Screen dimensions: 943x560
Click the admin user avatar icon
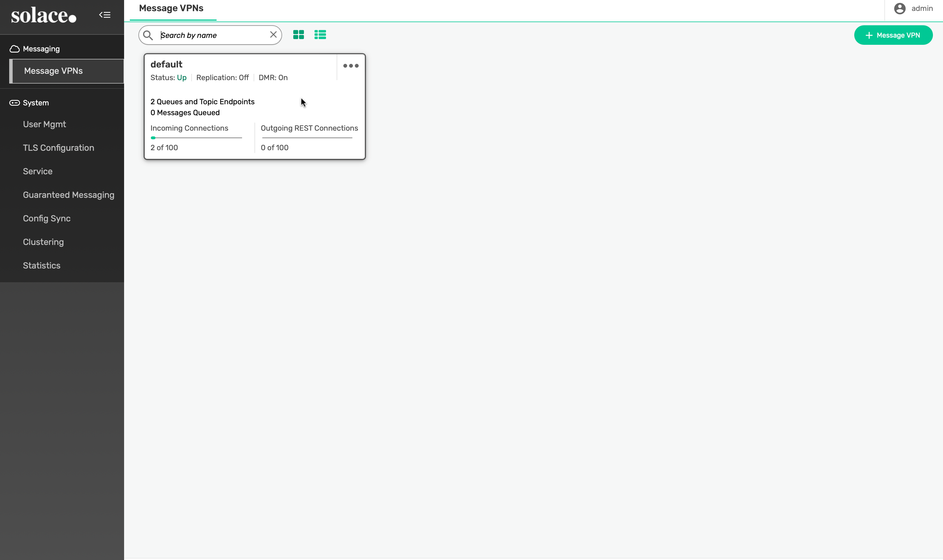pos(900,9)
